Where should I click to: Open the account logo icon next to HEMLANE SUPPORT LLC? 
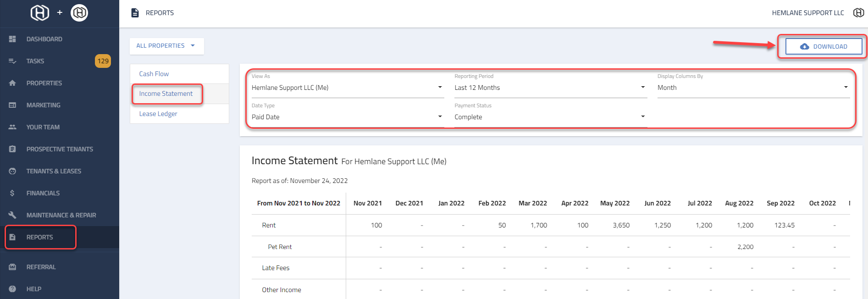(x=858, y=13)
